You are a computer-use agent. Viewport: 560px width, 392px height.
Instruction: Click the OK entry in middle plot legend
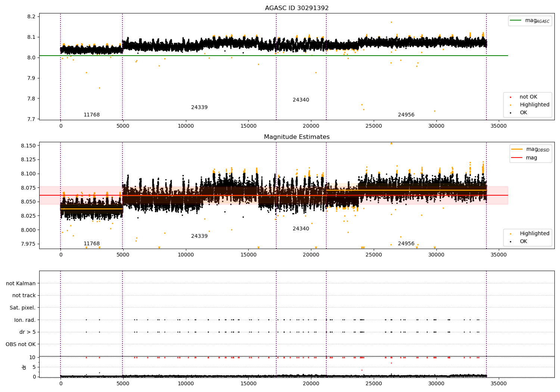519,241
